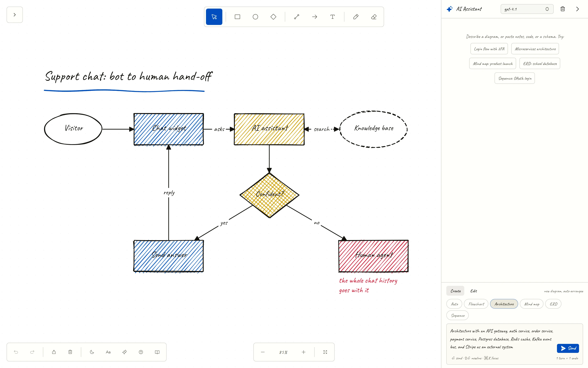Open the library book icon
Image resolution: width=588 pixels, height=368 pixels.
pos(157,352)
